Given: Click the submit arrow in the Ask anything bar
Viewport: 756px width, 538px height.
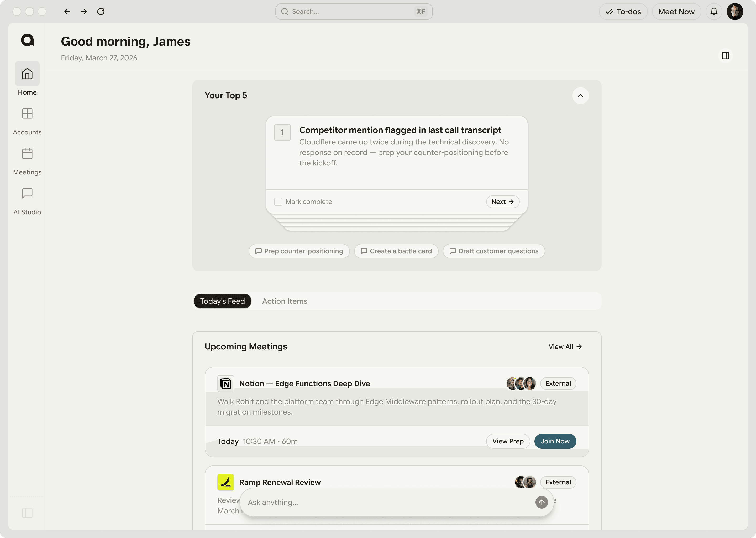Looking at the screenshot, I should pyautogui.click(x=541, y=502).
